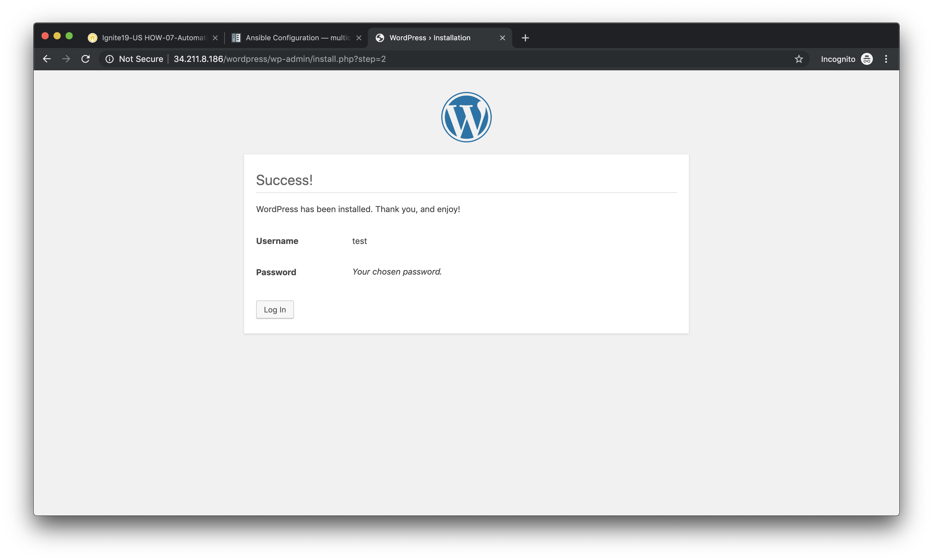Switch to the Ignite19-US HOW-07 tab
This screenshot has height=560, width=933.
click(x=153, y=38)
